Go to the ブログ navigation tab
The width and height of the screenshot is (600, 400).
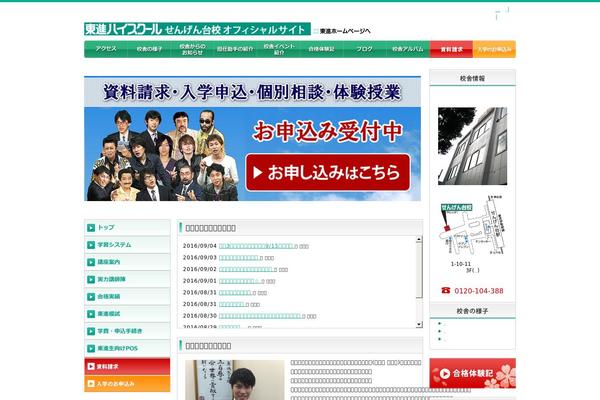pyautogui.click(x=365, y=49)
